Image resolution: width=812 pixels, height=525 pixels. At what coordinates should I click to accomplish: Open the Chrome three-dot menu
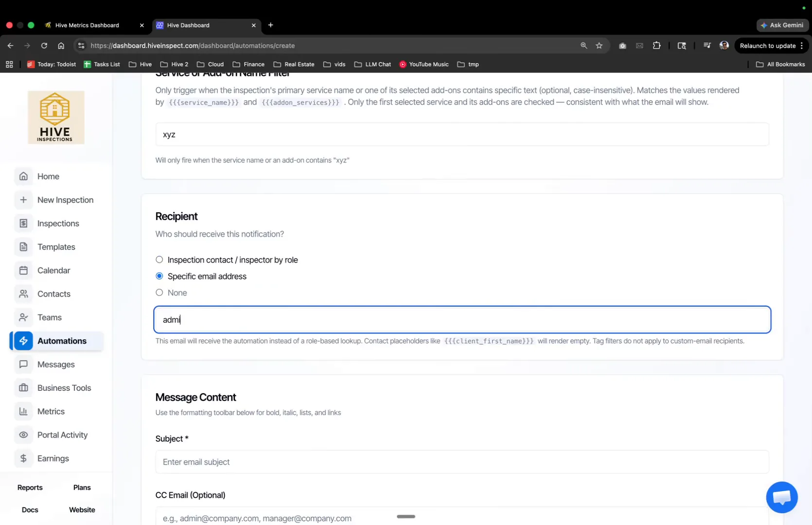tap(802, 46)
